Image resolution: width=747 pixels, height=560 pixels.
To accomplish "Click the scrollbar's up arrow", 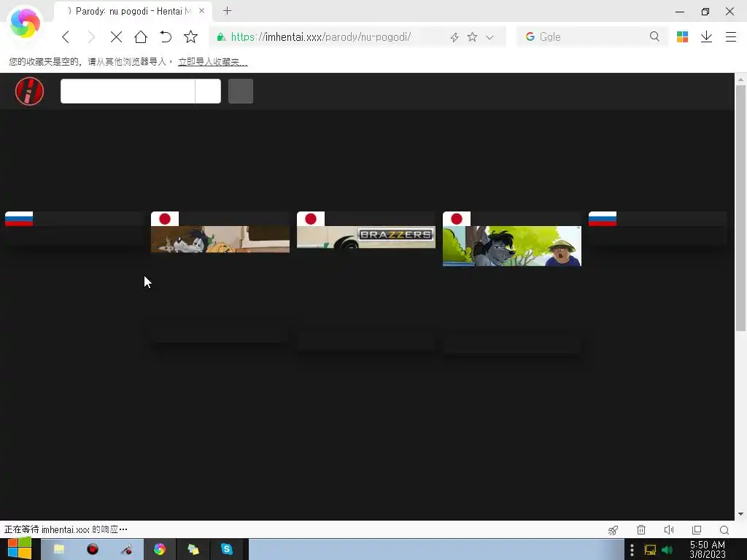I will [741, 79].
